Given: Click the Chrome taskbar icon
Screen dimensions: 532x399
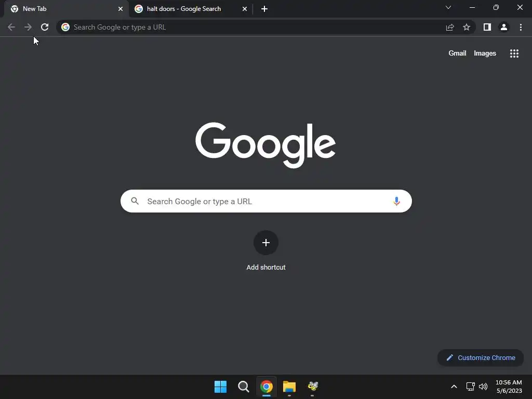Looking at the screenshot, I should [x=267, y=387].
